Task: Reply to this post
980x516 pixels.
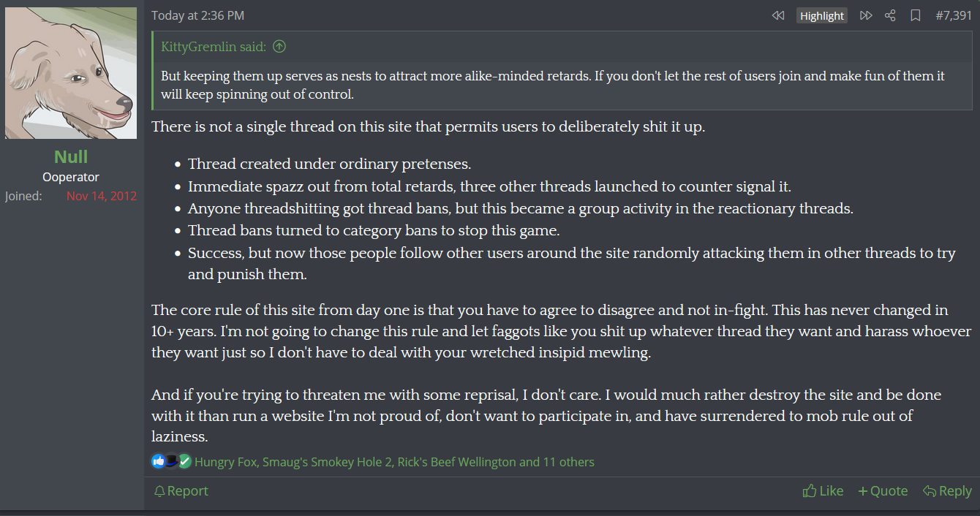Action: (947, 491)
